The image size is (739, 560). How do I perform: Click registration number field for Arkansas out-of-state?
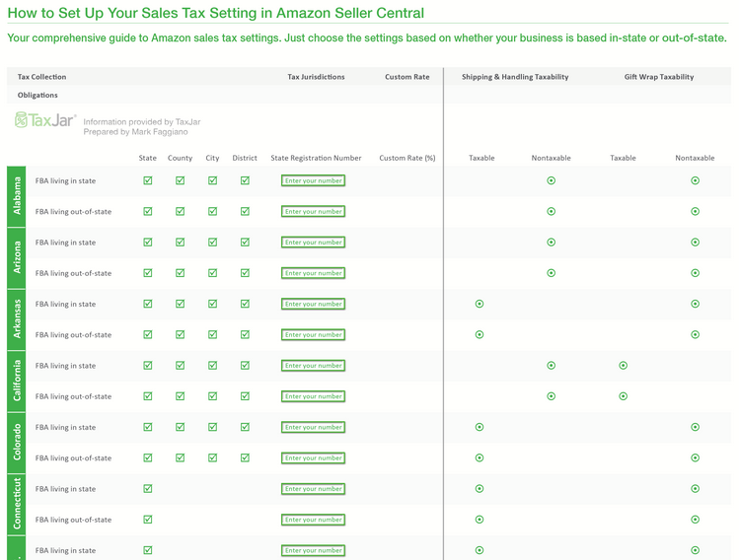click(314, 335)
